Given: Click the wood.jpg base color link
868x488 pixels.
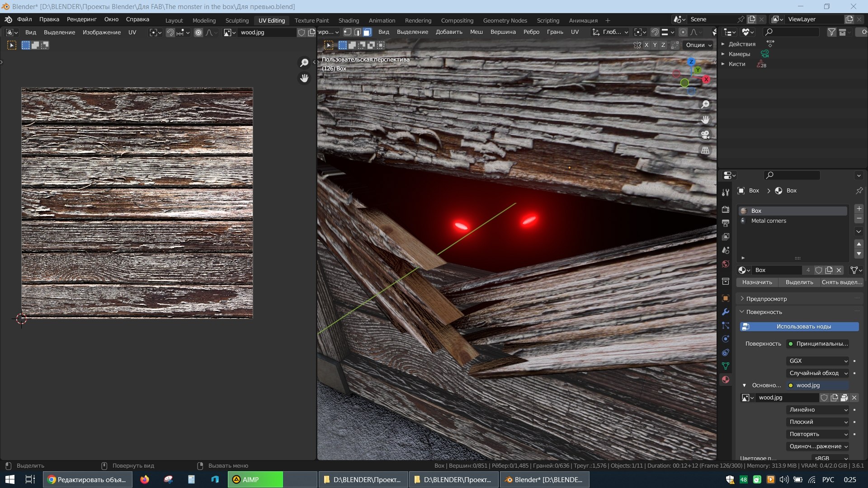Looking at the screenshot, I should 818,385.
